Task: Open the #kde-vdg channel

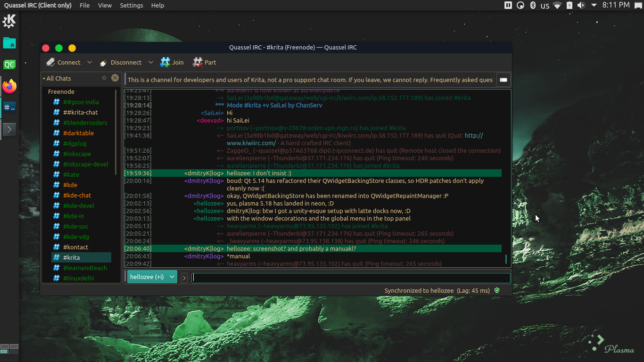Action: (76, 237)
